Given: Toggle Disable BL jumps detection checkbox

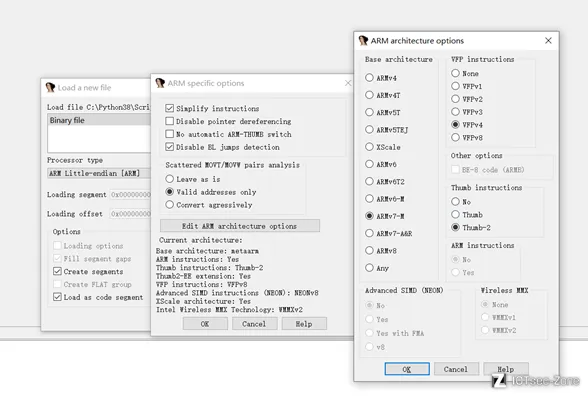Looking at the screenshot, I should pos(170,147).
